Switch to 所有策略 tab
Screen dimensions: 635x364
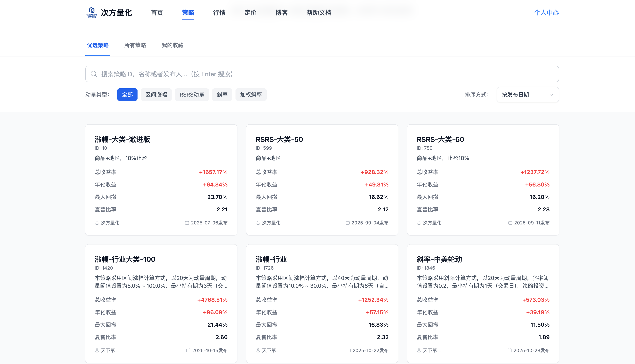click(x=135, y=45)
